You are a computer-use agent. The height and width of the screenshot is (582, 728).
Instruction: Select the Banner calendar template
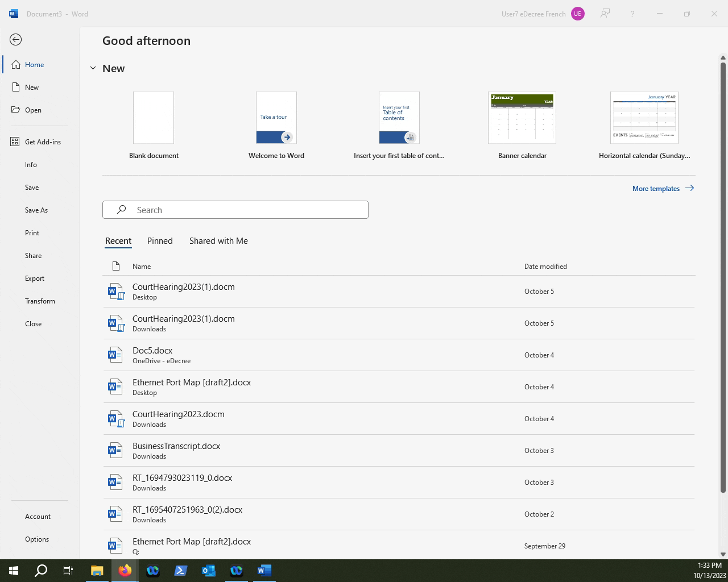point(522,118)
